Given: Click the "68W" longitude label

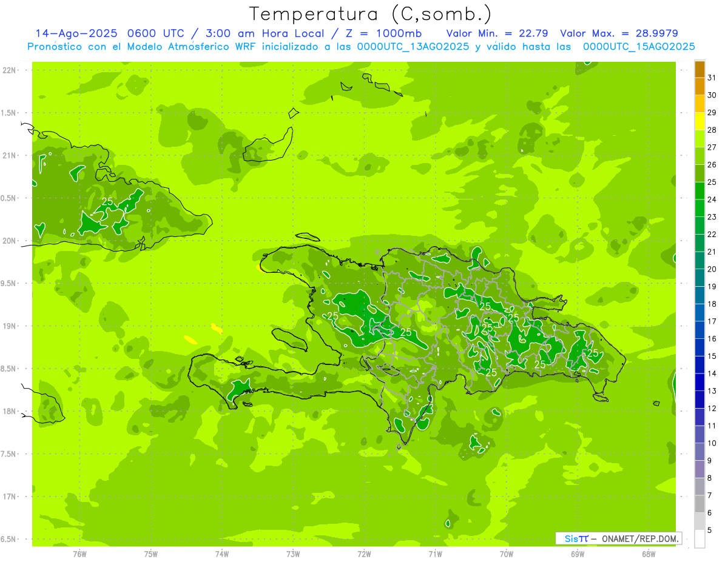Looking at the screenshot, I should tap(649, 554).
